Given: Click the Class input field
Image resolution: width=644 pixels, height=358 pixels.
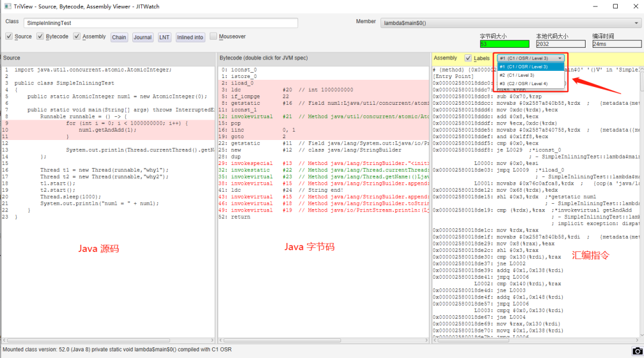Looking at the screenshot, I should [160, 23].
